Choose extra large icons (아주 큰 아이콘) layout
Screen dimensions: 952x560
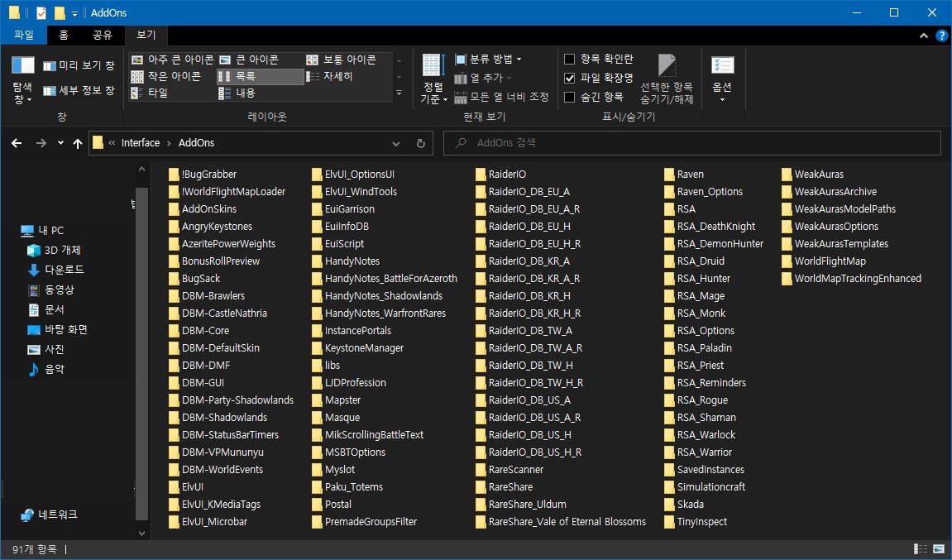(x=172, y=60)
